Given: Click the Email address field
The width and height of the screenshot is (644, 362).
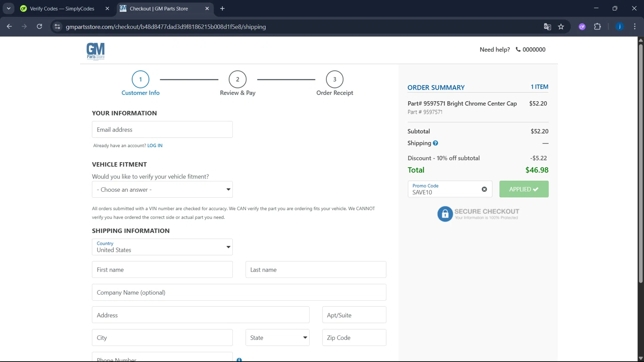Looking at the screenshot, I should tap(162, 130).
